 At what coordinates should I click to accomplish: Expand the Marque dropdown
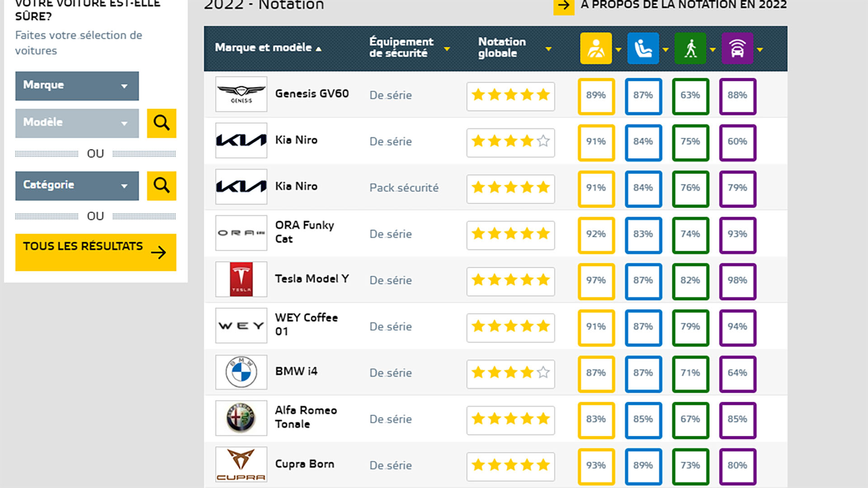pos(77,86)
